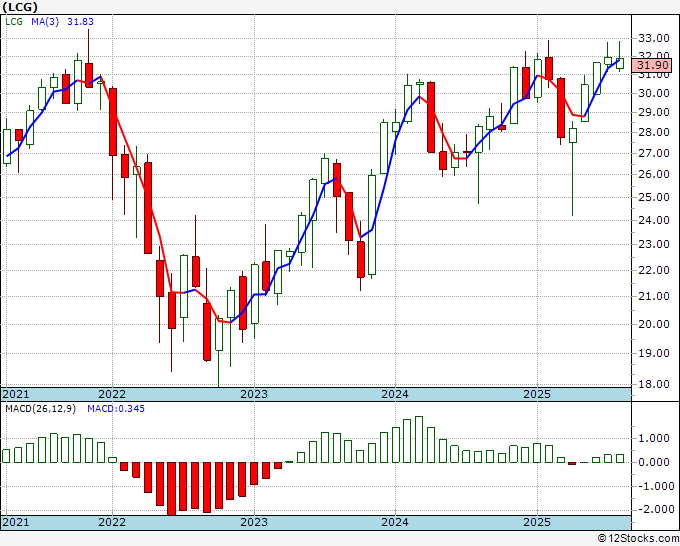
Task: Click the MACD(26,12,9) indicator label
Action: click(40, 409)
